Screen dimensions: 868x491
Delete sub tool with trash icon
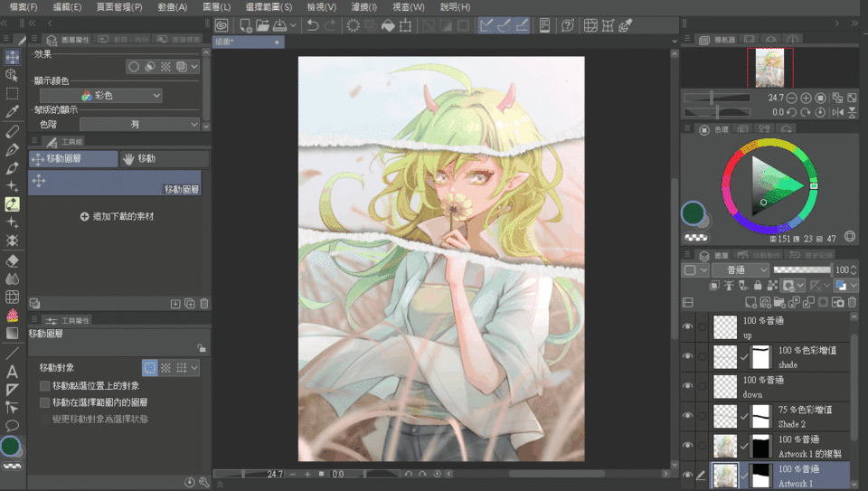tap(204, 303)
